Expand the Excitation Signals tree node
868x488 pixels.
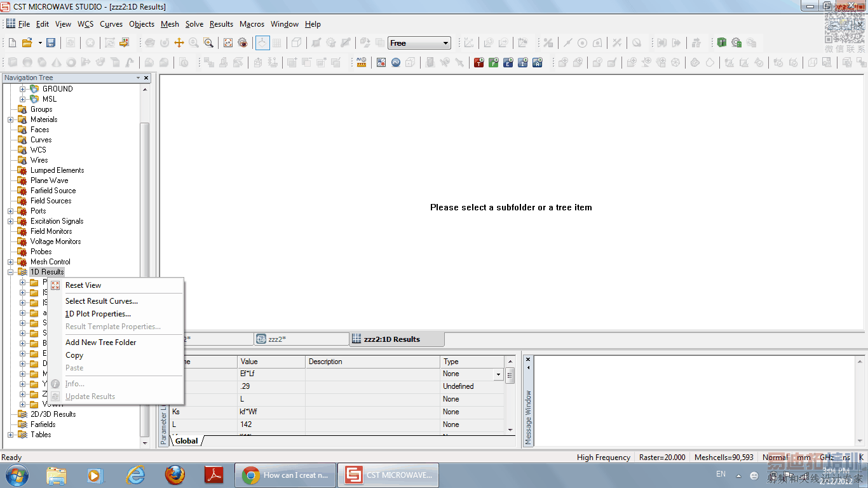11,221
